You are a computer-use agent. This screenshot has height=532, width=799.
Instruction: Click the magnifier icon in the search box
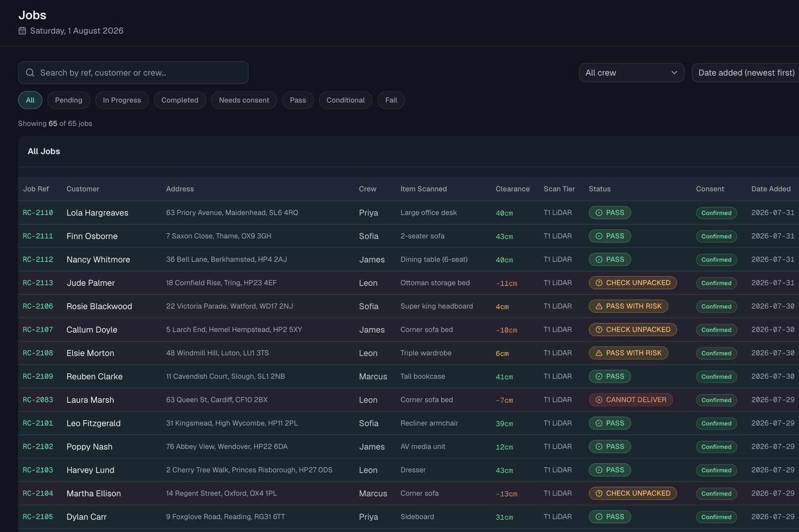pyautogui.click(x=30, y=73)
